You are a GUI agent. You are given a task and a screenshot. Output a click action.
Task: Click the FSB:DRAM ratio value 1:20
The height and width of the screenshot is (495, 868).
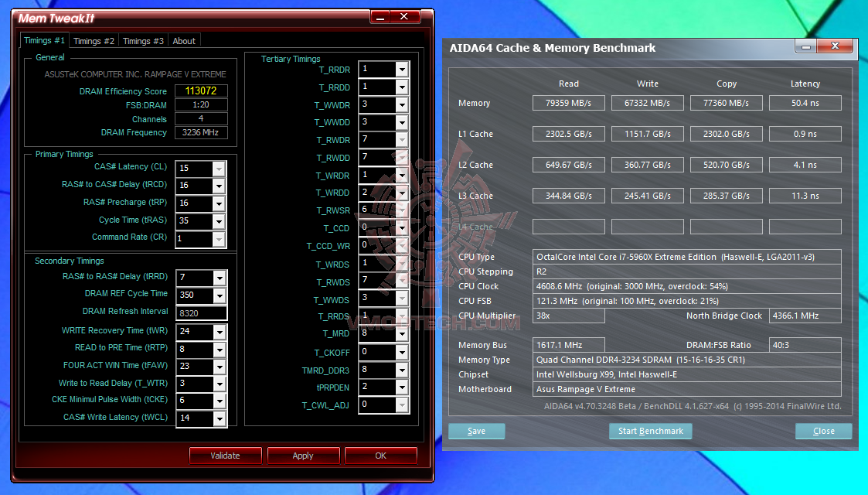(201, 104)
